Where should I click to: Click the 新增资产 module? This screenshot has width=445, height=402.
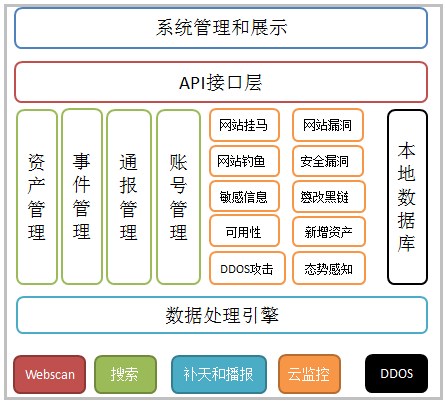click(329, 232)
